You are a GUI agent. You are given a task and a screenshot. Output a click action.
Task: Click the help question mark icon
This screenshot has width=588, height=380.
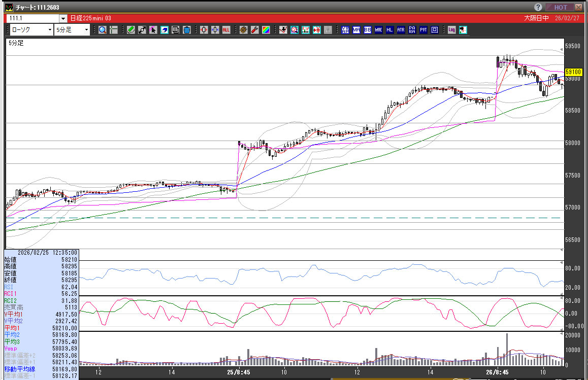click(538, 7)
